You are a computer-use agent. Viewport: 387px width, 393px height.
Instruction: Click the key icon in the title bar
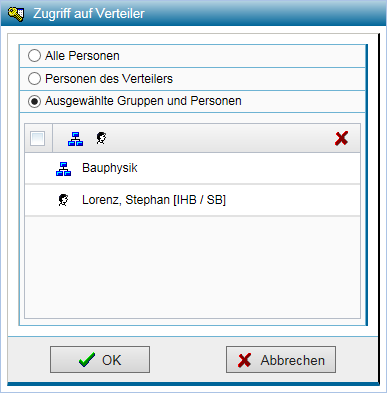[x=16, y=14]
